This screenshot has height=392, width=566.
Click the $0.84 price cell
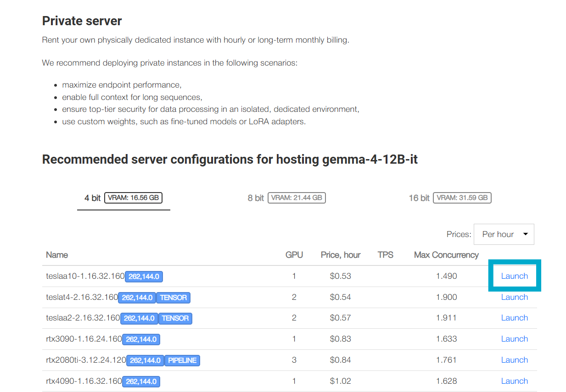[341, 360]
